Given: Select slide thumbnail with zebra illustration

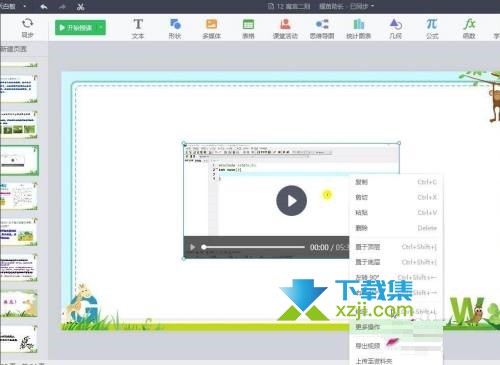Looking at the screenshot, I should 19,338.
